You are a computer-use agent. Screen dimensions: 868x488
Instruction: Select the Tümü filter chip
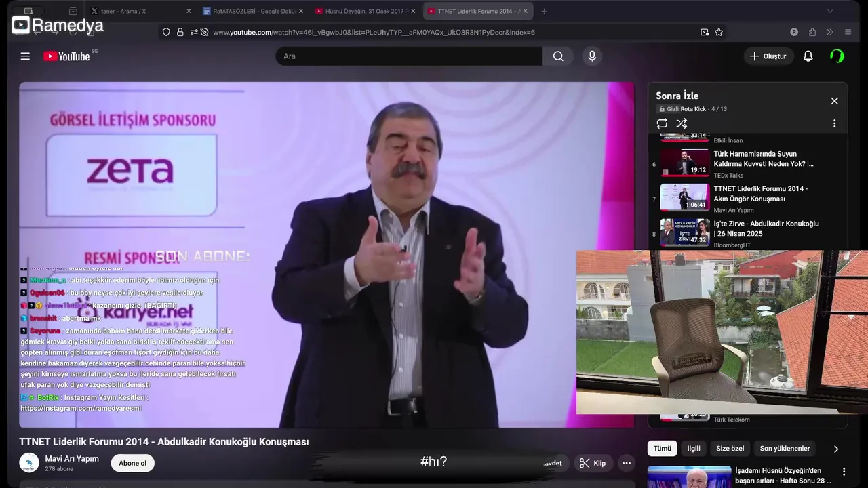pyautogui.click(x=662, y=449)
